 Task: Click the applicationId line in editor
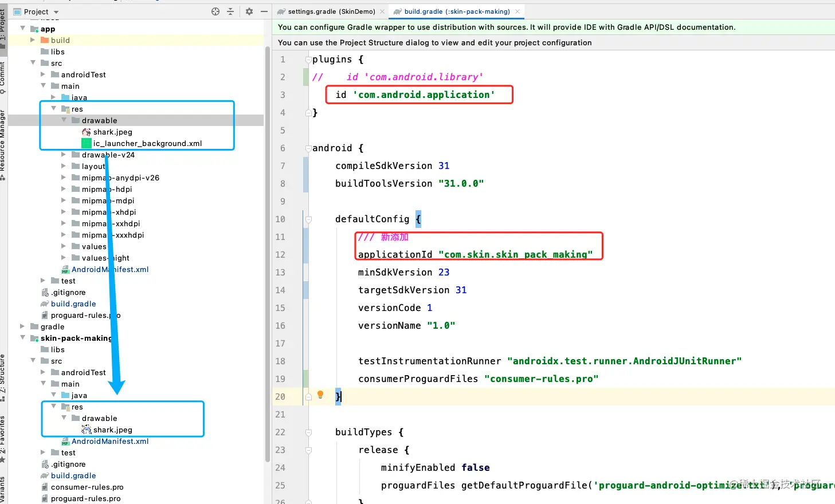476,255
